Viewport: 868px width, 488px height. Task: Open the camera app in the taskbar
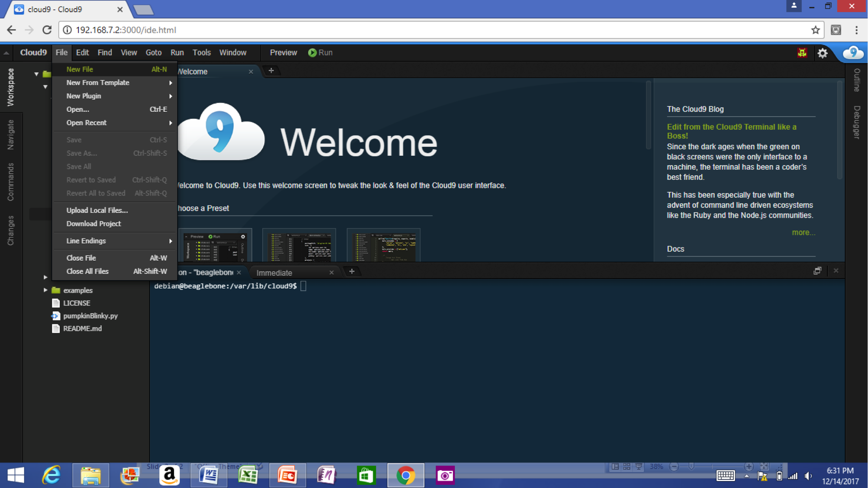pos(445,475)
